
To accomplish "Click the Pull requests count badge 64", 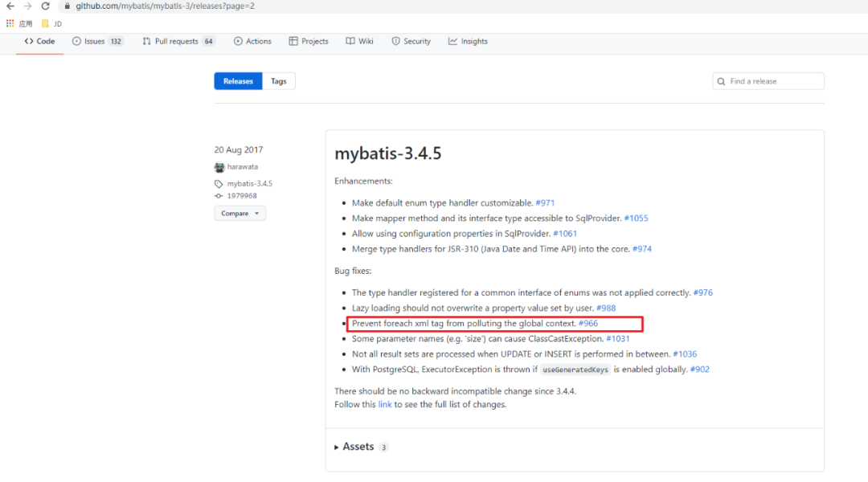I will (208, 42).
